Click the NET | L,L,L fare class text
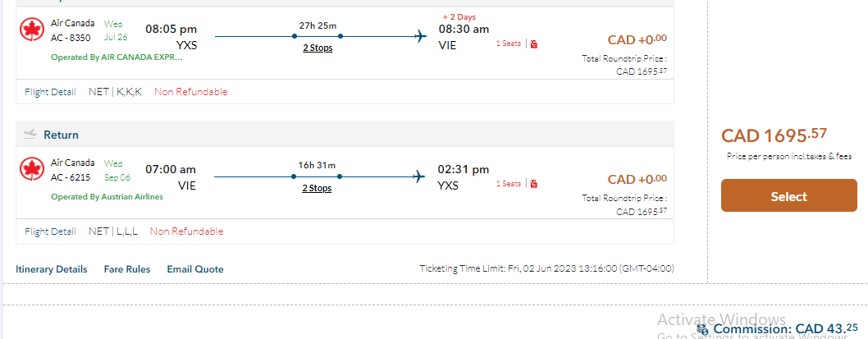This screenshot has width=868, height=339. 113,231
